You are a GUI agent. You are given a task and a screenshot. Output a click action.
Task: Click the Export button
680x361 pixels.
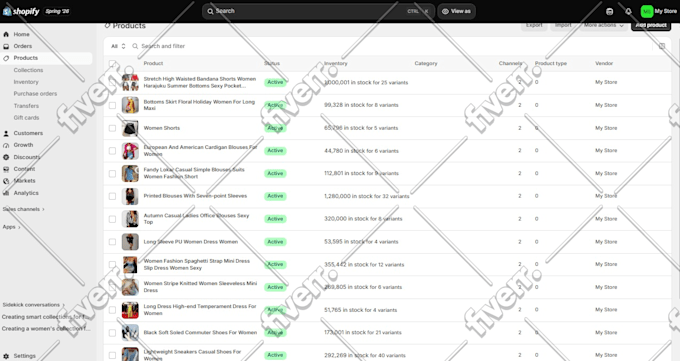click(534, 25)
